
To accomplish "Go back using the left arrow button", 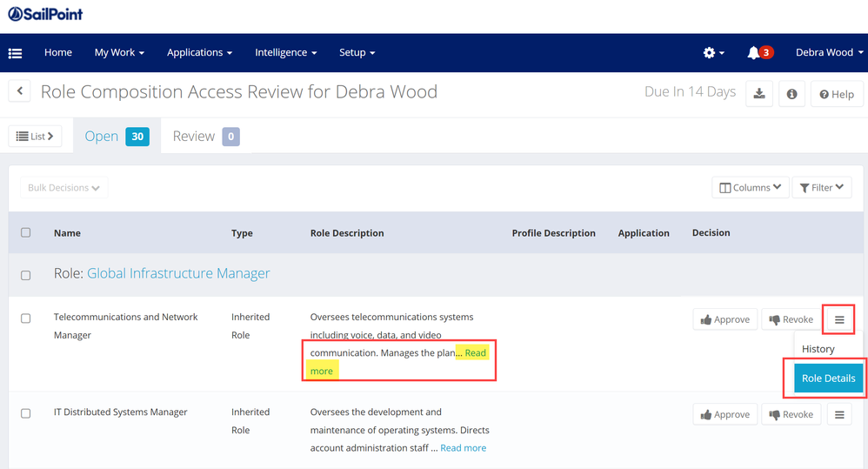I will [19, 91].
